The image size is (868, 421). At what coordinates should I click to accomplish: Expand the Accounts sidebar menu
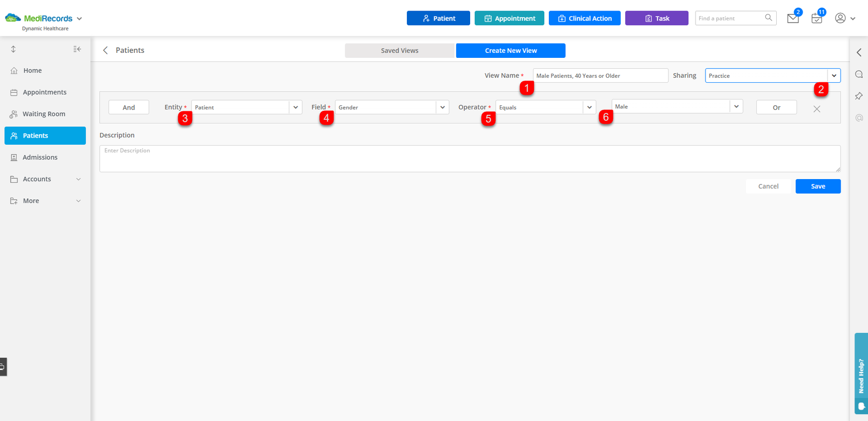[x=45, y=179]
